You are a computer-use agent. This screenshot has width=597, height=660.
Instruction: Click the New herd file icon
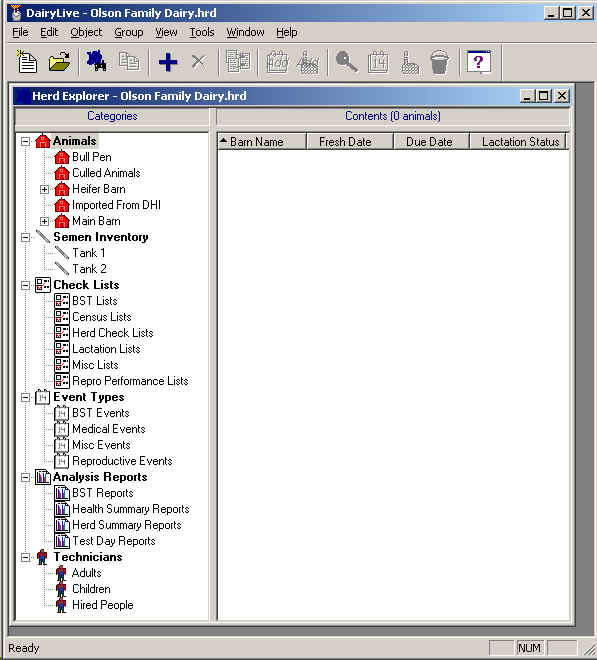click(x=27, y=62)
